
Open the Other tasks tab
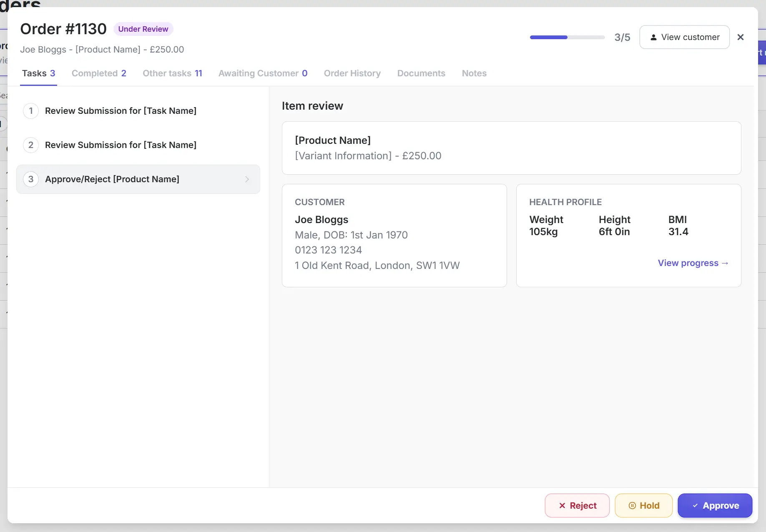click(172, 73)
